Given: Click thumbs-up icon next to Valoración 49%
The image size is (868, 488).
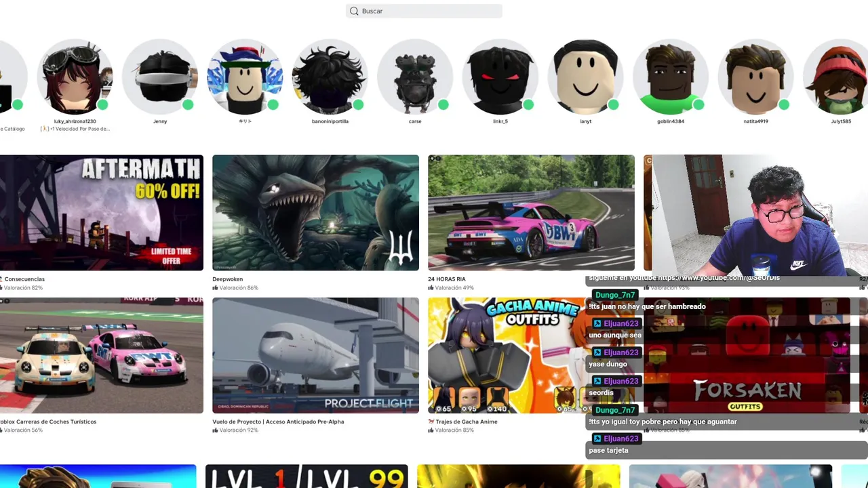Looking at the screenshot, I should tap(431, 287).
